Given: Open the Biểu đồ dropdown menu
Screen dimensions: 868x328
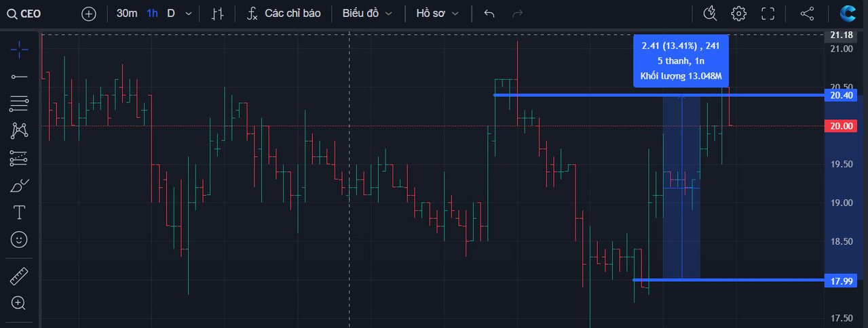Looking at the screenshot, I should (x=367, y=14).
